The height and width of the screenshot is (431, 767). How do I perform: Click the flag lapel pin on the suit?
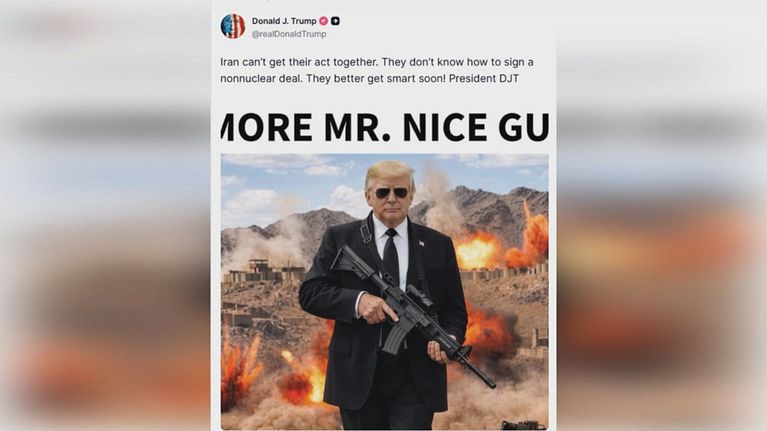pyautogui.click(x=421, y=243)
